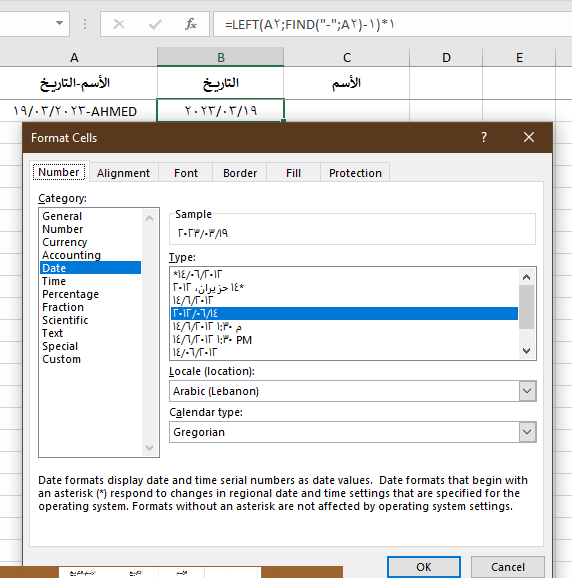Click the OK button

tap(424, 567)
